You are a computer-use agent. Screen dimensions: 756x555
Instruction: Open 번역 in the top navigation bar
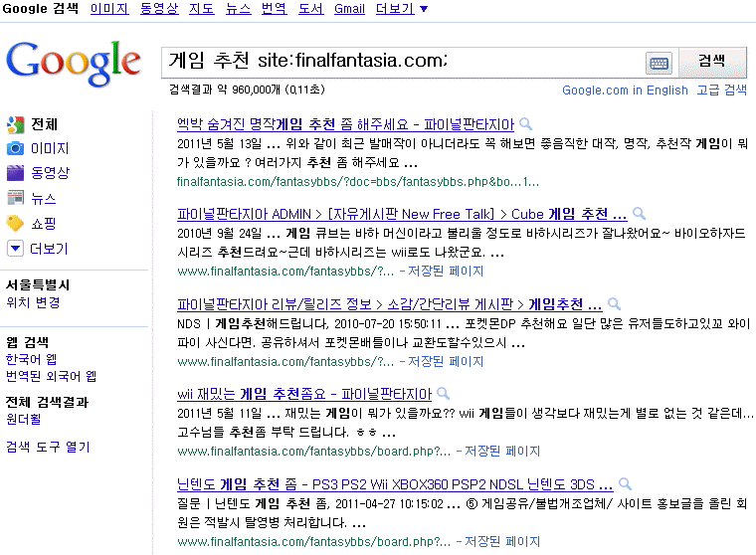coord(274,9)
